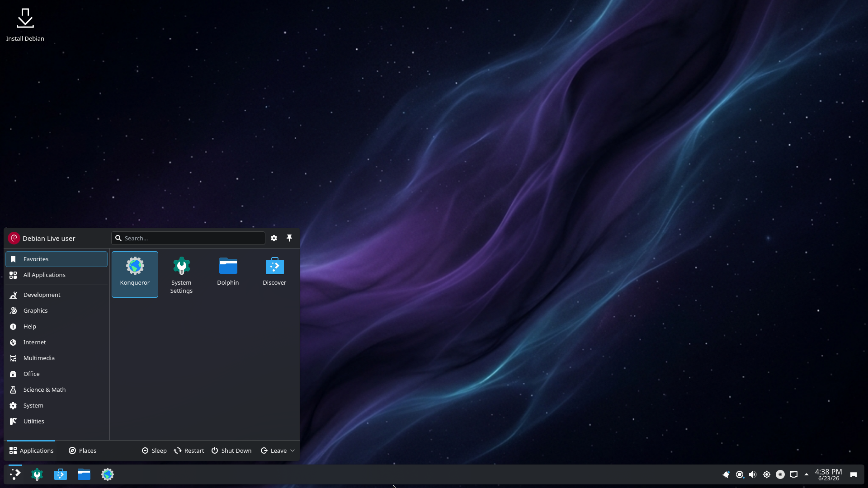
Task: Open the clock showing 4:38 PM
Action: [x=828, y=474]
